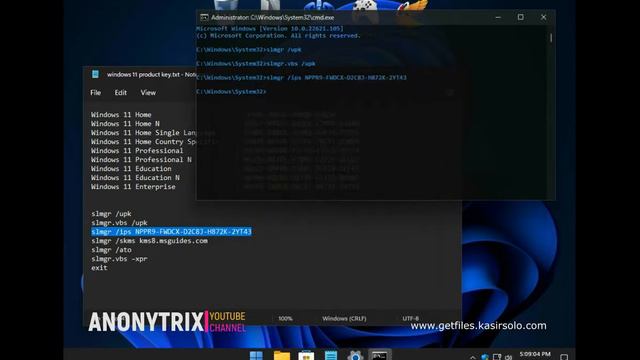Open Notepad's File menu

(96, 93)
